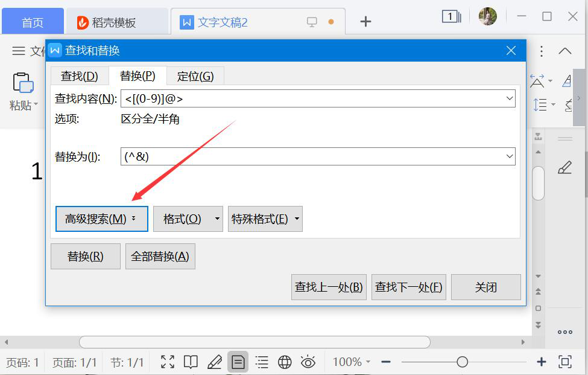
Task: Collapse the ribbon with the up chevron
Action: 565,51
